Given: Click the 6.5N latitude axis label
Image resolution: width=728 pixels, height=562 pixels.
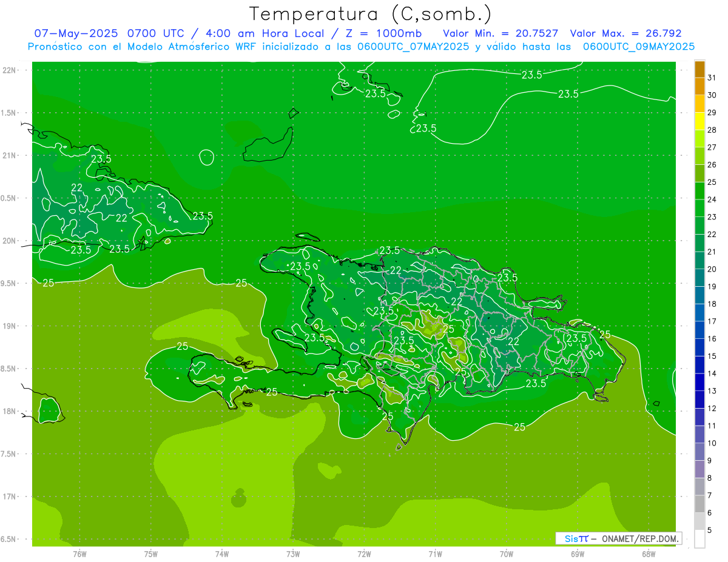Looking at the screenshot, I should tap(9, 539).
